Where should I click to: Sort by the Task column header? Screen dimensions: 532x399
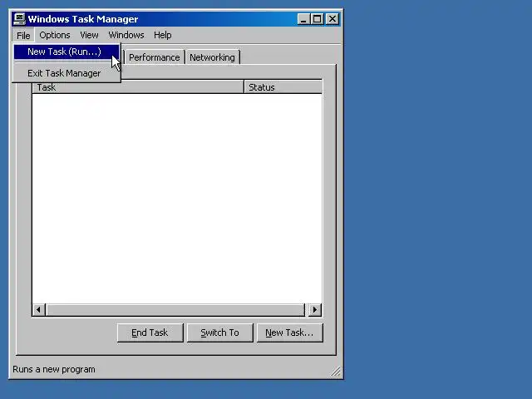point(138,87)
